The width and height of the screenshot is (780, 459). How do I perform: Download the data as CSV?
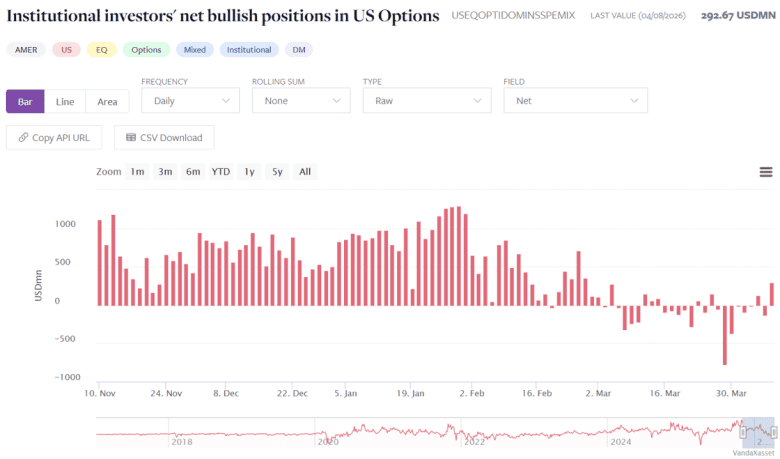(x=164, y=137)
